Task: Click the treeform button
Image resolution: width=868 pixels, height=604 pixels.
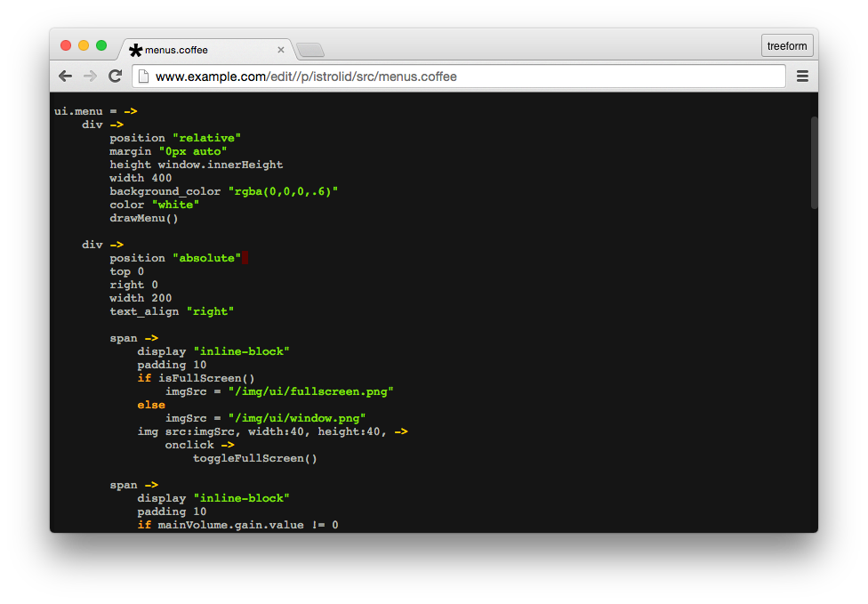Action: coord(786,44)
